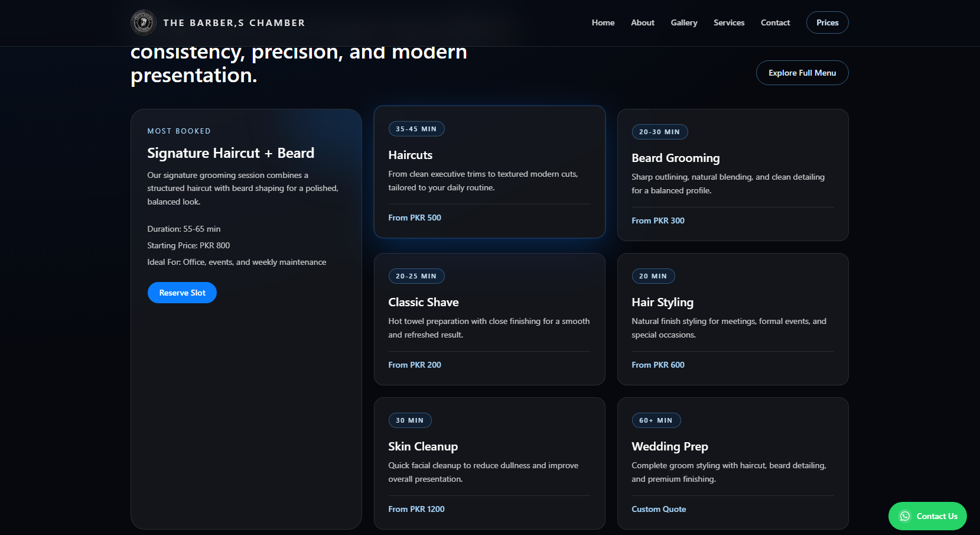Open the Home menu item

coord(603,22)
